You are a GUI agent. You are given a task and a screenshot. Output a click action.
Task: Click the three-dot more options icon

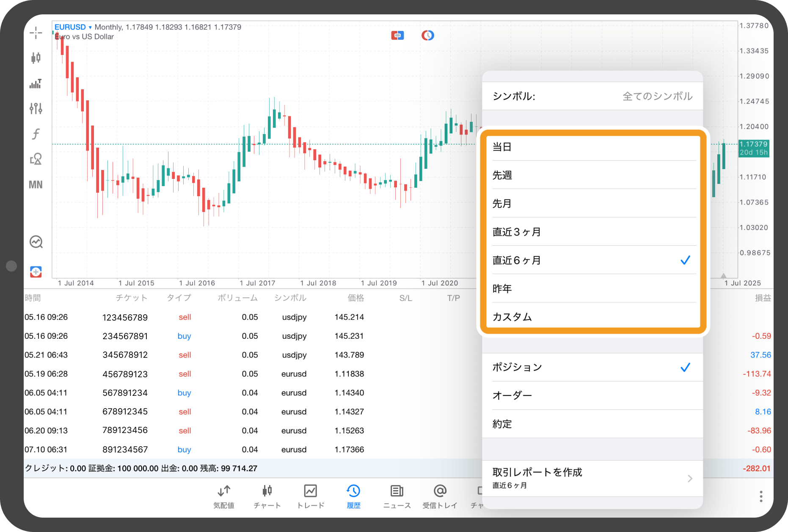click(760, 496)
